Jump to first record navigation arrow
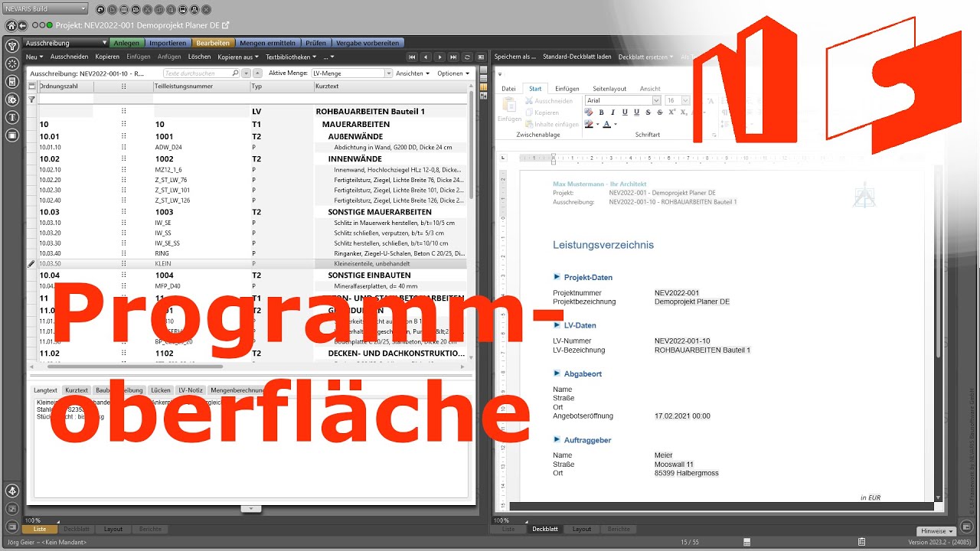The width and height of the screenshot is (980, 551). pyautogui.click(x=412, y=57)
